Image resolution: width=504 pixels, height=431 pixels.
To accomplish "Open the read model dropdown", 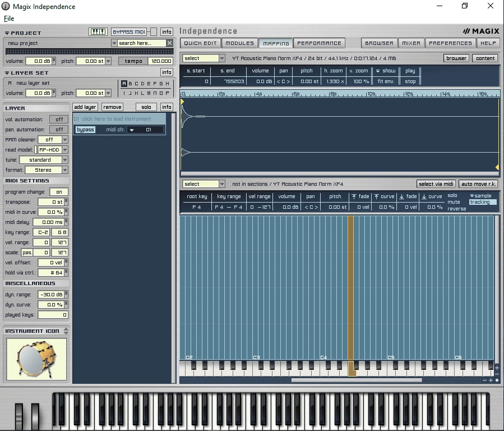I will 65,150.
